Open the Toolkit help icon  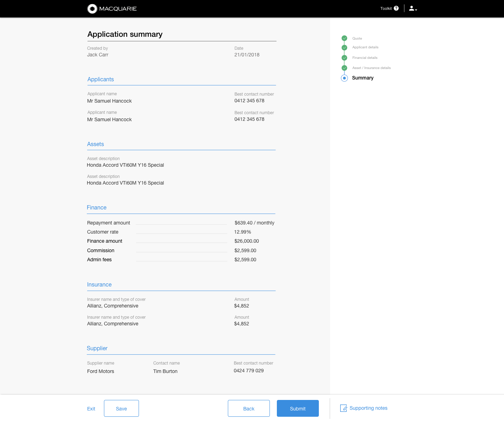[396, 8]
